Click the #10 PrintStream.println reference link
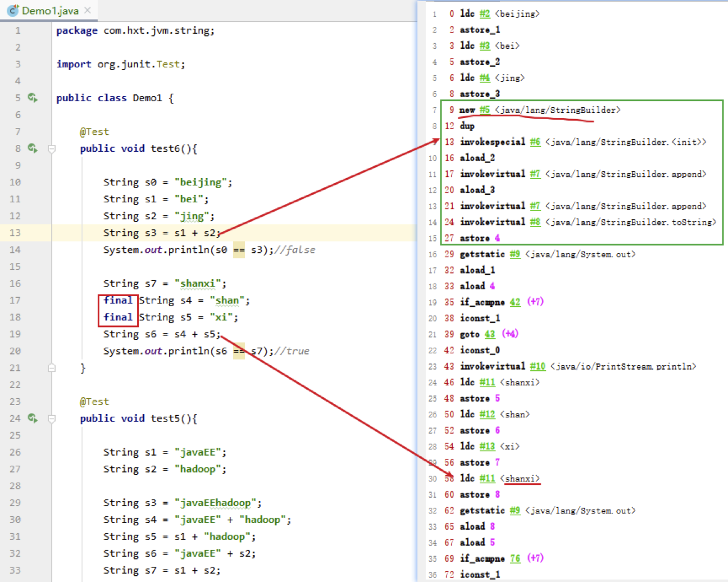 tap(538, 366)
